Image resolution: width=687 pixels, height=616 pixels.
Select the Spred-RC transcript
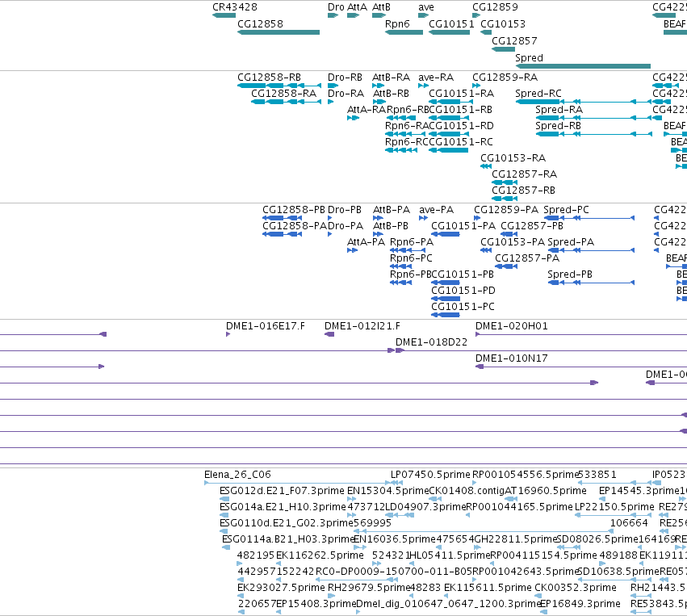583,102
